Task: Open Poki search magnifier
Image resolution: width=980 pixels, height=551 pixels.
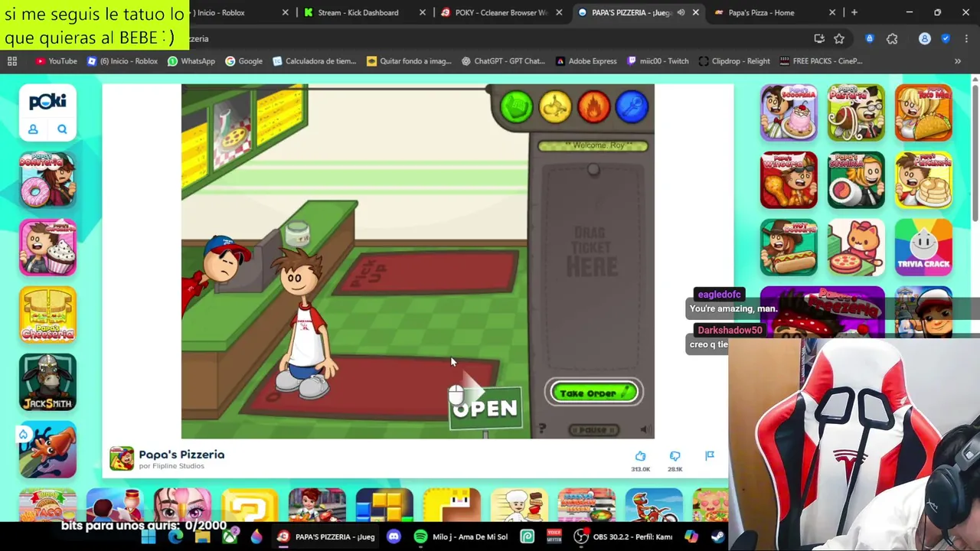Action: pos(62,129)
